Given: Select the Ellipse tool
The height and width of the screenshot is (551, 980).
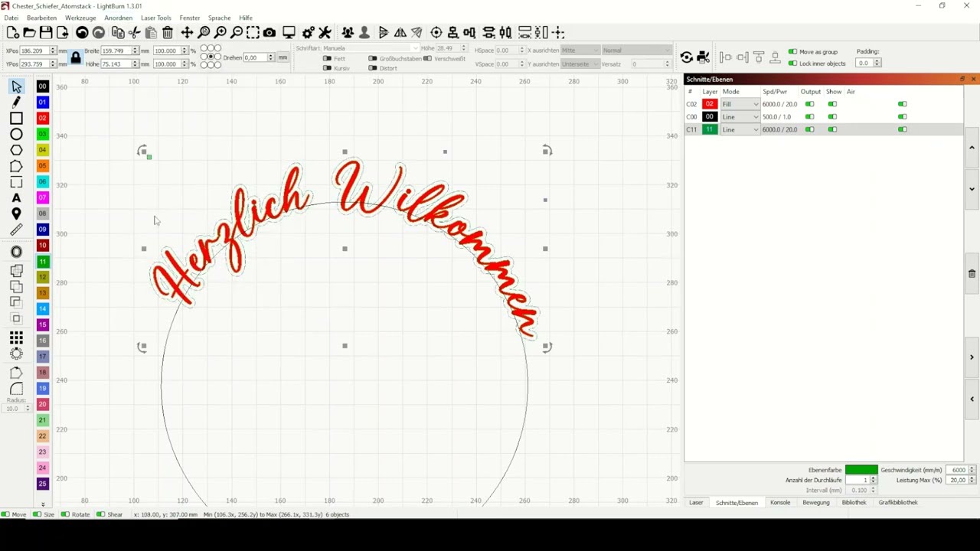Looking at the screenshot, I should click(16, 134).
